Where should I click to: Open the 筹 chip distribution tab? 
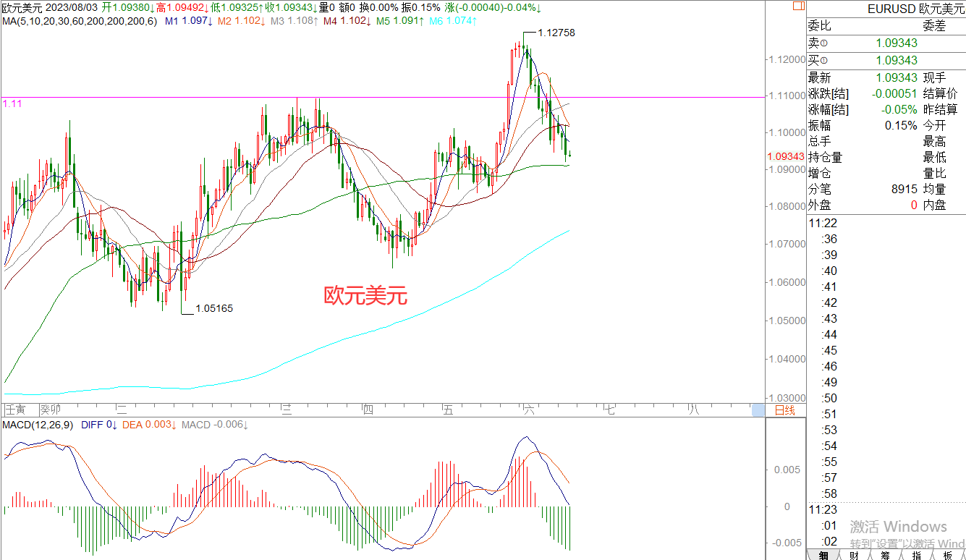(x=886, y=555)
